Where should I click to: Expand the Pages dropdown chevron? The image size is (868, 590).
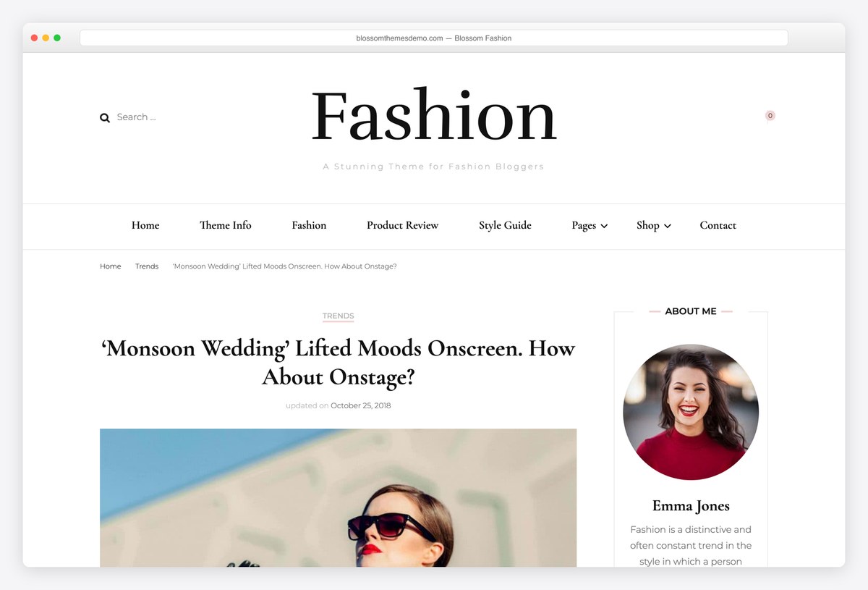coord(604,227)
